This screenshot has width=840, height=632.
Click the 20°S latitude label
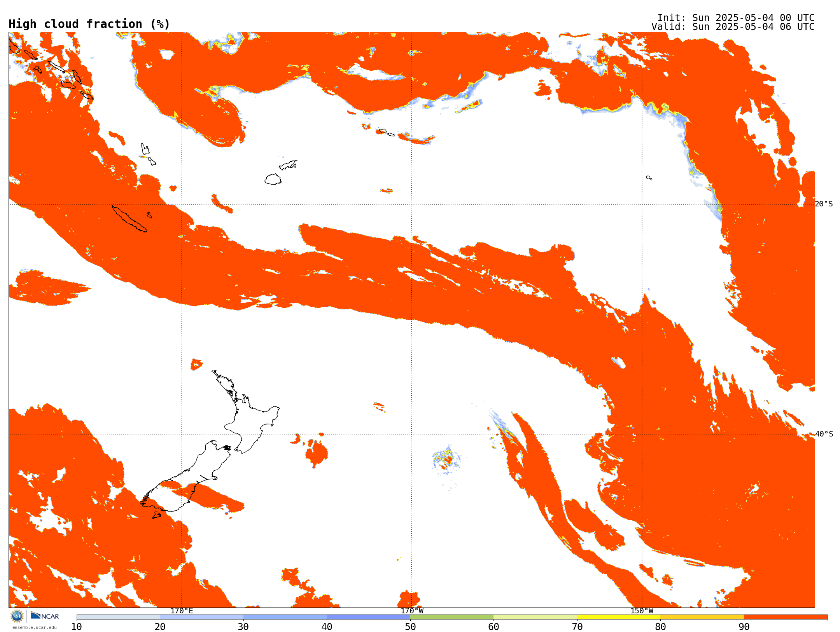[824, 204]
